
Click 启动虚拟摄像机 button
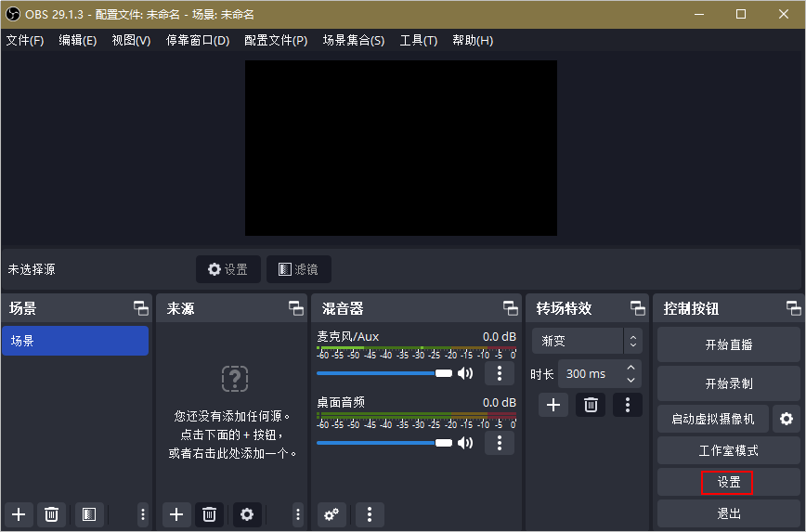(713, 419)
